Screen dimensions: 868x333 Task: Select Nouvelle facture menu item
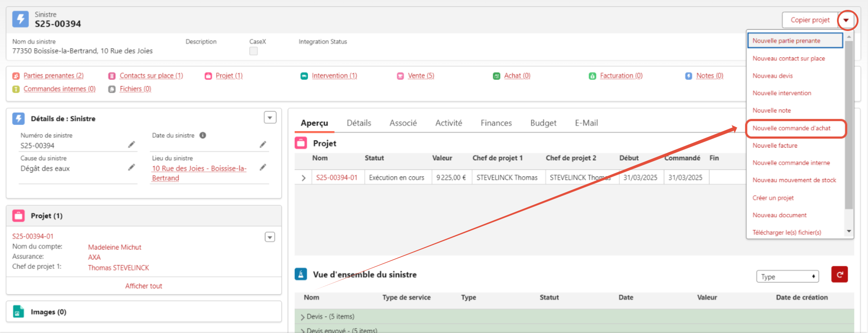click(795, 145)
